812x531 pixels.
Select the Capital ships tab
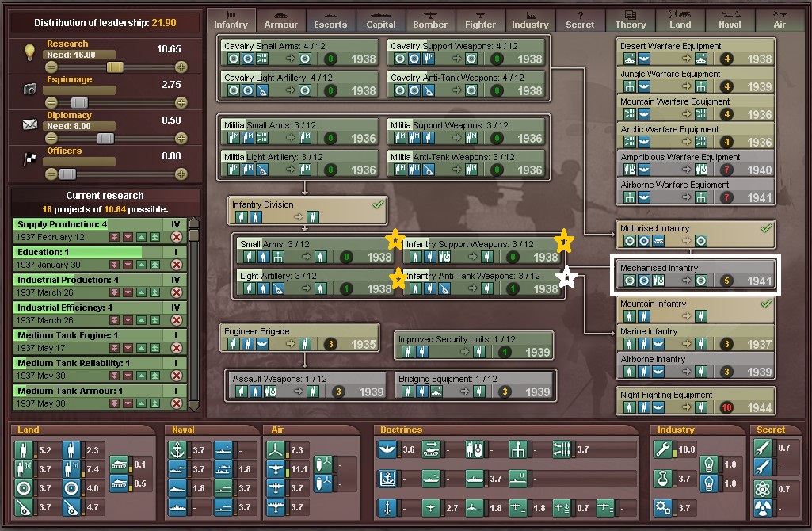[x=380, y=20]
